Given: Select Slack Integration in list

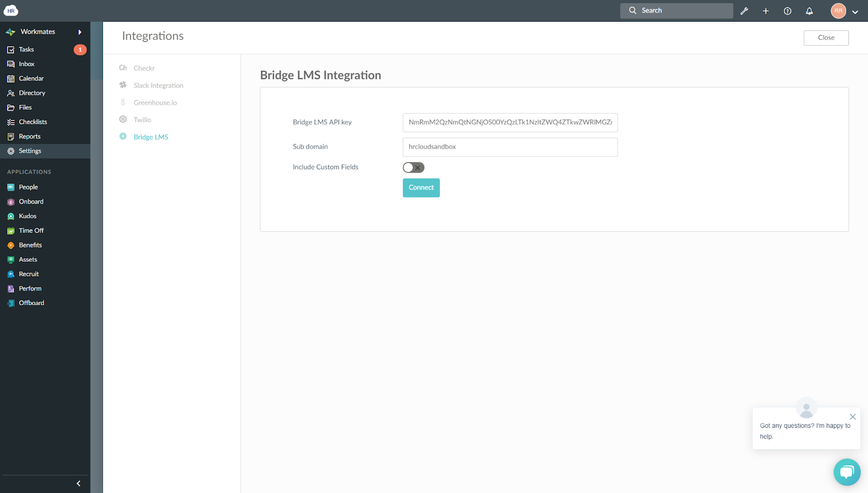Looking at the screenshot, I should [x=158, y=86].
